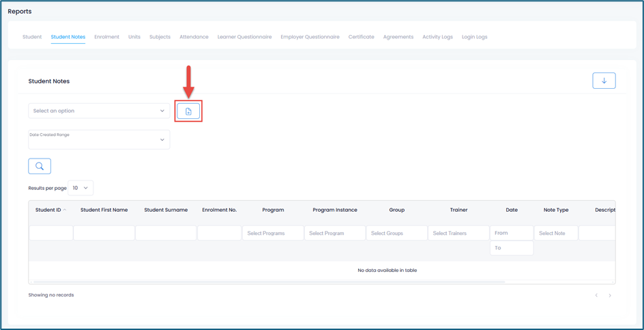Sort by Student ID column arrow

(x=65, y=210)
